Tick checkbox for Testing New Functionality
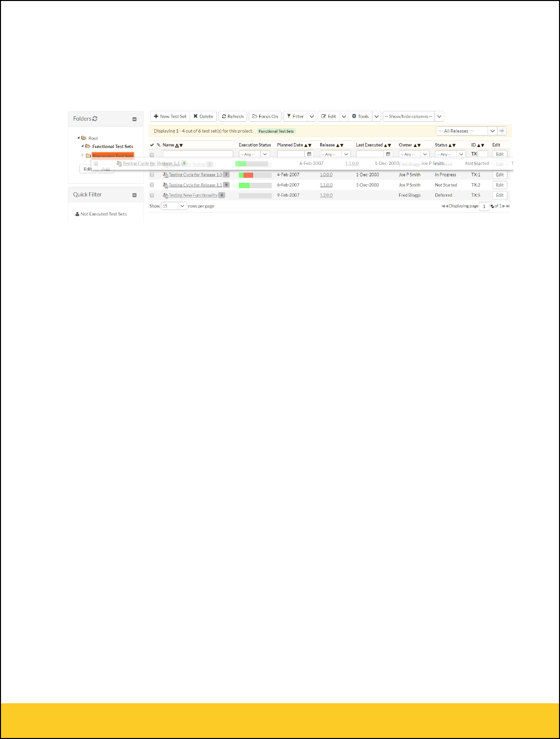This screenshot has width=560, height=739. (x=152, y=195)
